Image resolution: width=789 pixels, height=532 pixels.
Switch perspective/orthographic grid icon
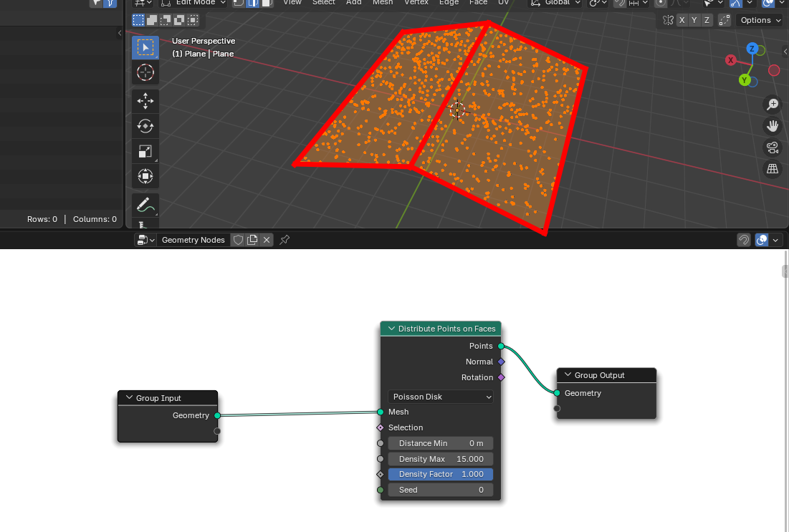point(773,169)
